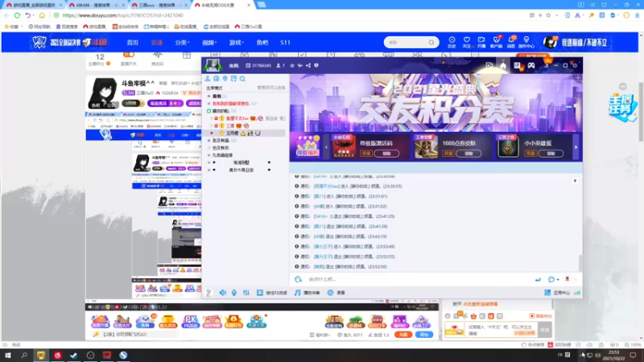Click the 小小英雄蛋 claim button
Screen dimensions: 644x362
click(551, 154)
